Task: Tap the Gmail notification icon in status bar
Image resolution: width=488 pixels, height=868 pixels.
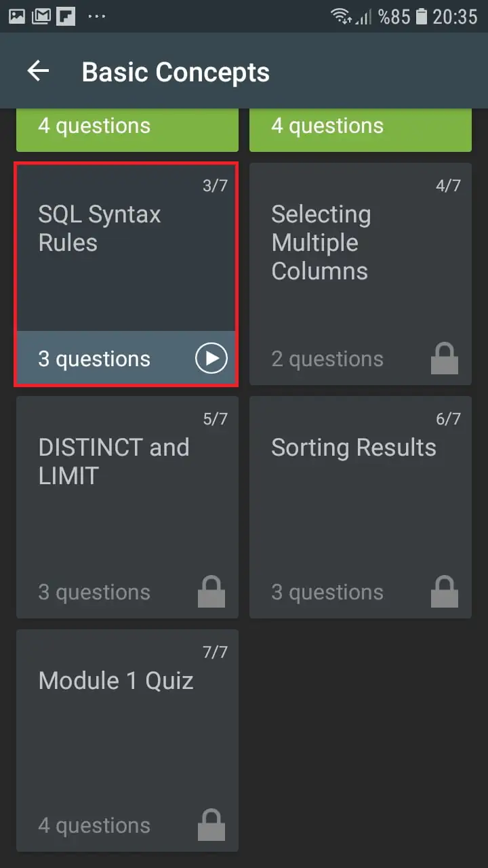Action: [x=41, y=16]
